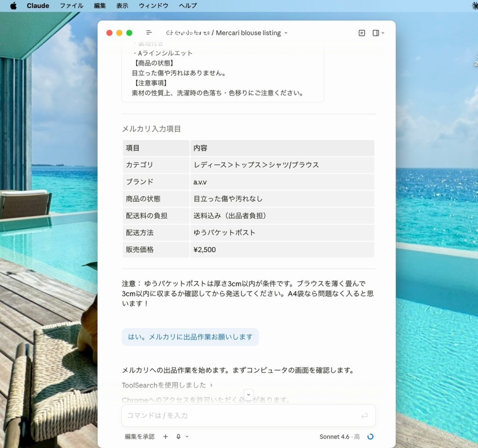Click the ブランド row label
This screenshot has height=448, width=478.
coord(156,182)
